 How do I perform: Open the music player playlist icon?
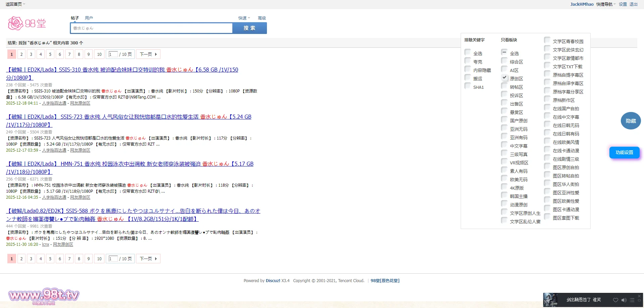pyautogui.click(x=632, y=300)
